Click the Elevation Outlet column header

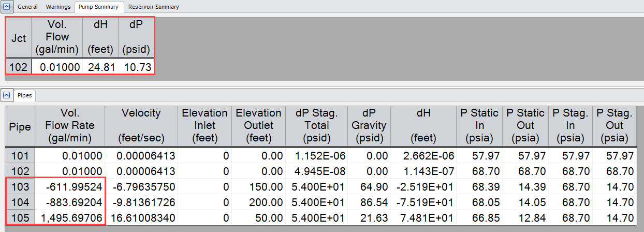(258, 126)
